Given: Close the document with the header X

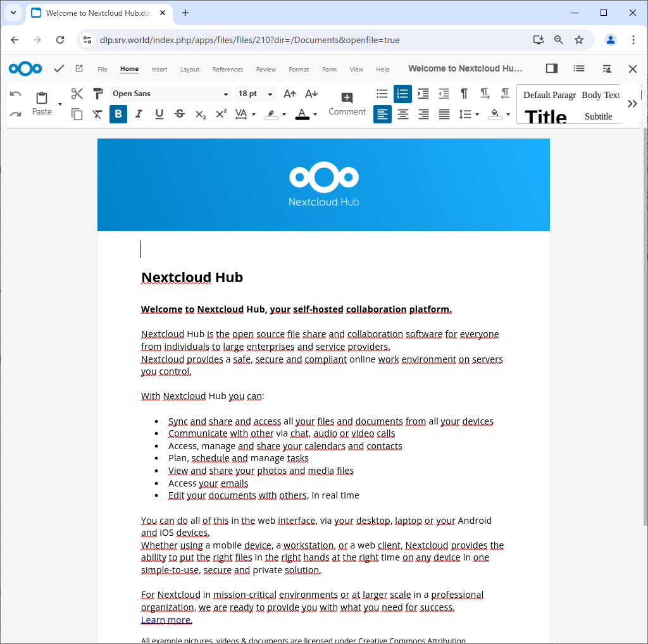Looking at the screenshot, I should [633, 68].
